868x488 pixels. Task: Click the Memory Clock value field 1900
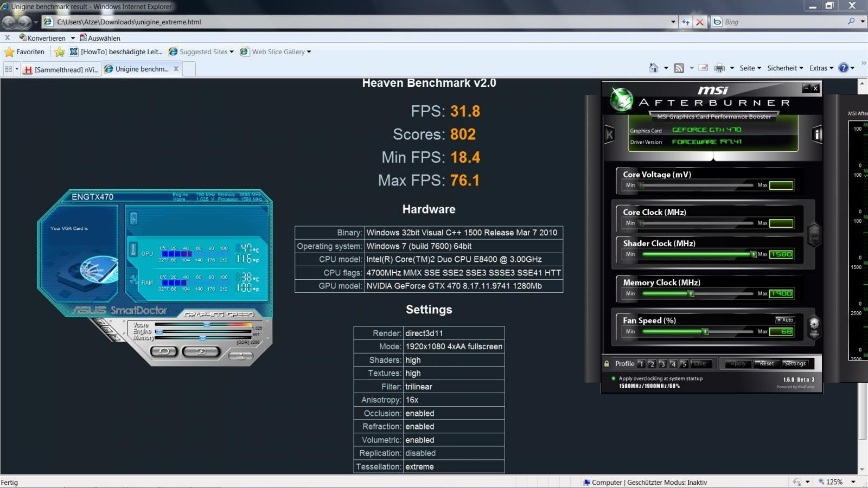click(x=781, y=293)
